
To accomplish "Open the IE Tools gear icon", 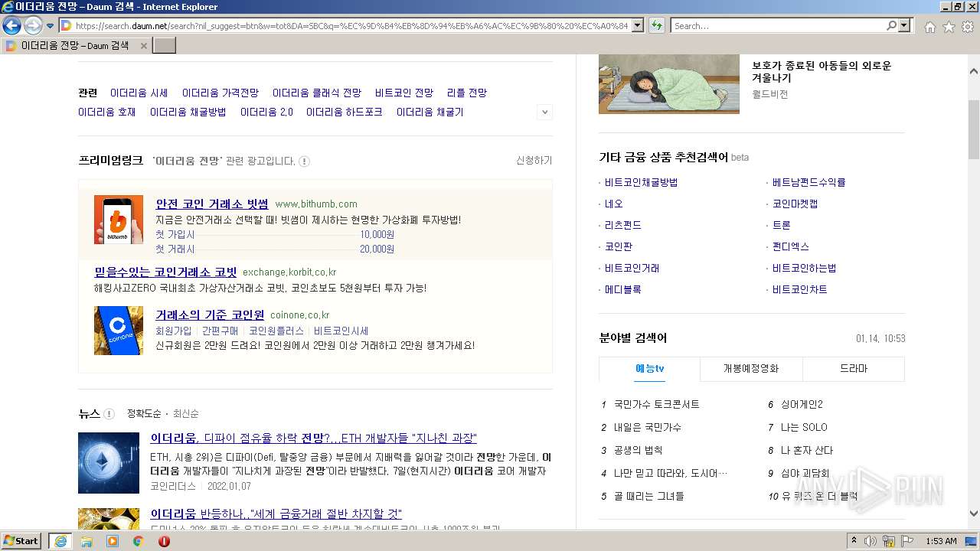I will [x=968, y=27].
